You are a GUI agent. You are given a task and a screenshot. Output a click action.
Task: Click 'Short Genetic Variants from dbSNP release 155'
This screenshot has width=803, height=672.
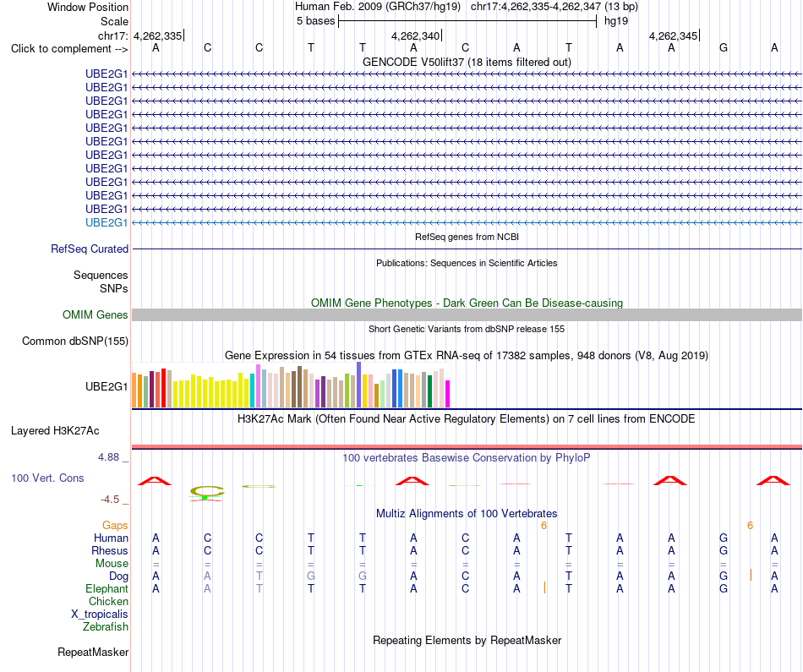point(467,329)
